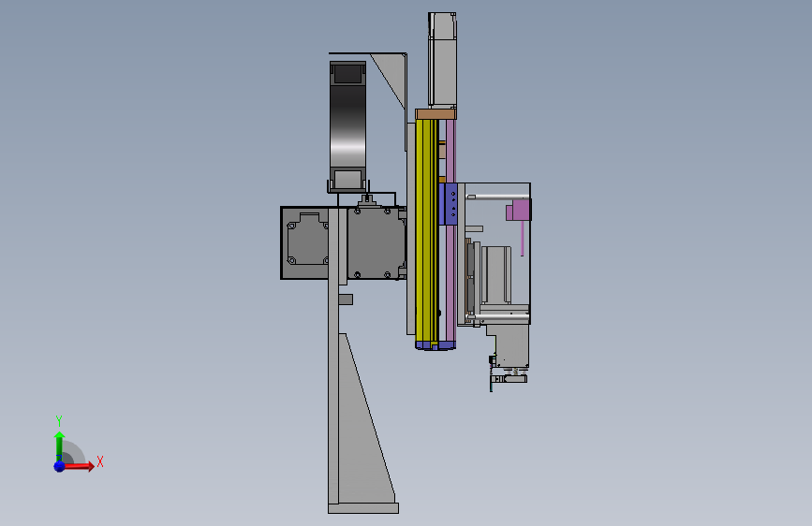Click the blue Z axis ball on triad
The width and height of the screenshot is (812, 526).
click(x=59, y=466)
